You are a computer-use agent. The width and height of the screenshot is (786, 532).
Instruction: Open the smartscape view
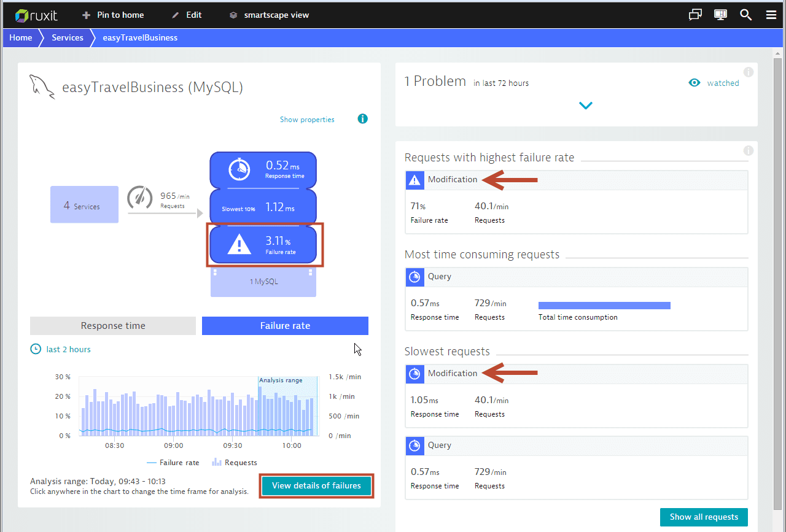pyautogui.click(x=269, y=15)
